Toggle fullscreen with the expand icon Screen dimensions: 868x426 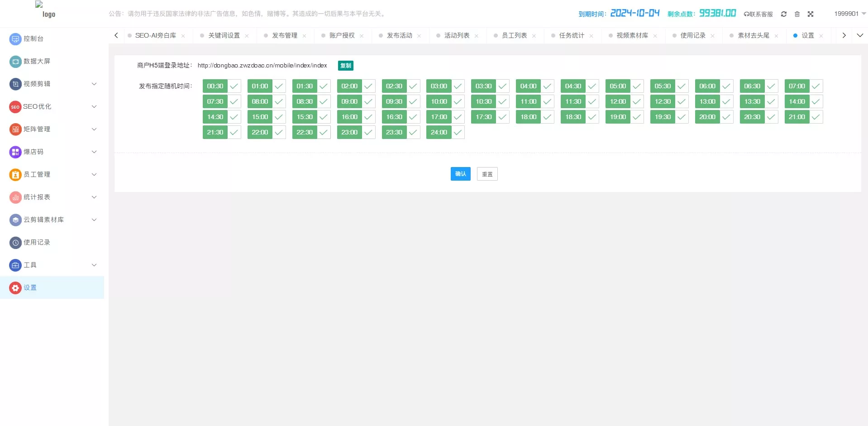point(811,14)
